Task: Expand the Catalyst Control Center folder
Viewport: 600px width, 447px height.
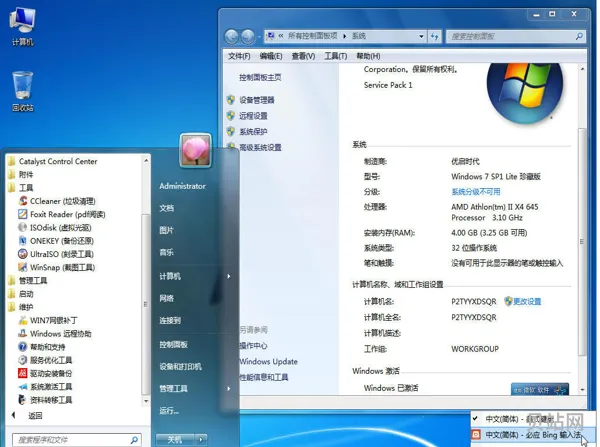Action: (53, 162)
